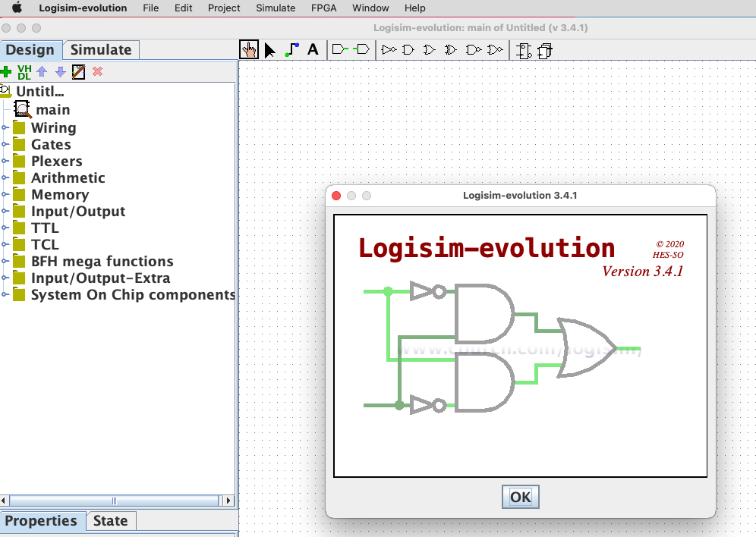Add a new circuit with the green plus
Viewport: 756px width, 537px height.
(7, 72)
